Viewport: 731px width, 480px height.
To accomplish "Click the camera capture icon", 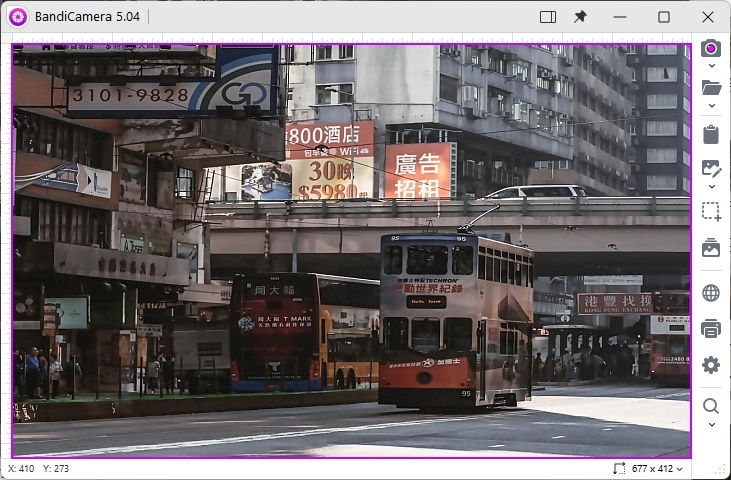I will 710,48.
